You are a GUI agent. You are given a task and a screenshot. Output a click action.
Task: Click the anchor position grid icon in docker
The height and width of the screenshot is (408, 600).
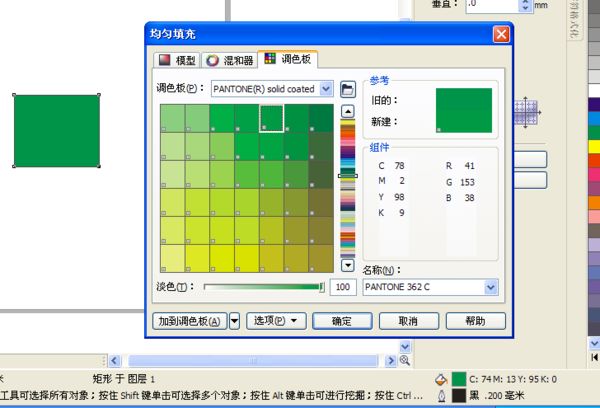pyautogui.click(x=526, y=113)
